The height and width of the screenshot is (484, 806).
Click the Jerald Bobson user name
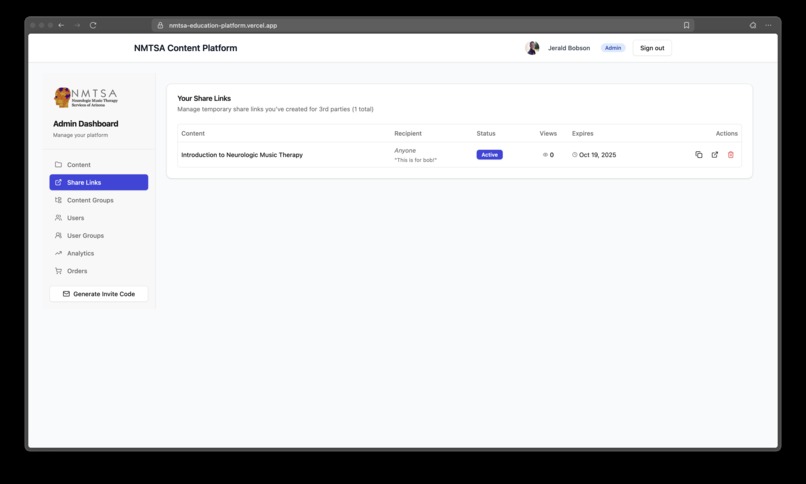(569, 48)
